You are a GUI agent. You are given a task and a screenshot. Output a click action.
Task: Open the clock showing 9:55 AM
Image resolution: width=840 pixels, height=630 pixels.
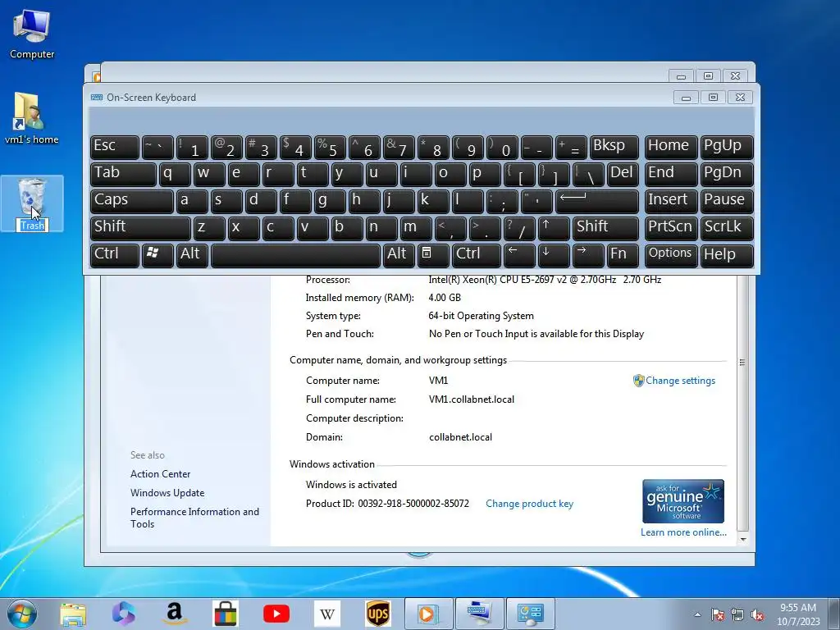pyautogui.click(x=797, y=614)
